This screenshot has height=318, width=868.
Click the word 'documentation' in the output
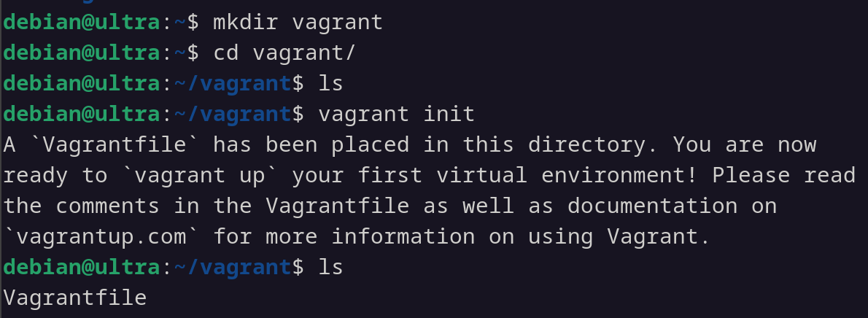[x=654, y=206]
